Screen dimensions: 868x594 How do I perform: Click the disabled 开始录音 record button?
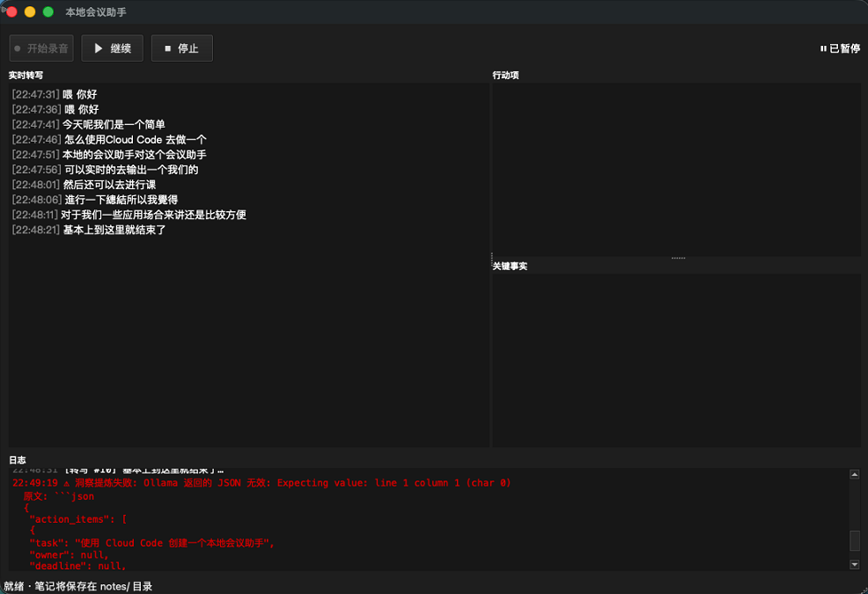pos(41,48)
